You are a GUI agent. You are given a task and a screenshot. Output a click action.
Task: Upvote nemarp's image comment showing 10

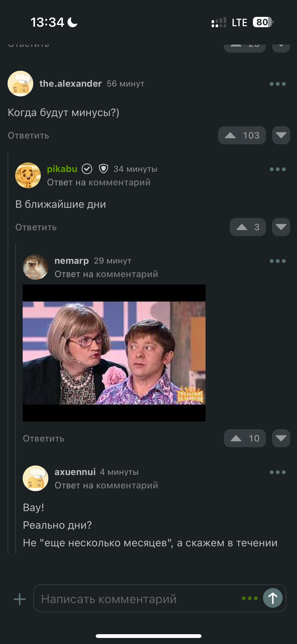coord(245,438)
